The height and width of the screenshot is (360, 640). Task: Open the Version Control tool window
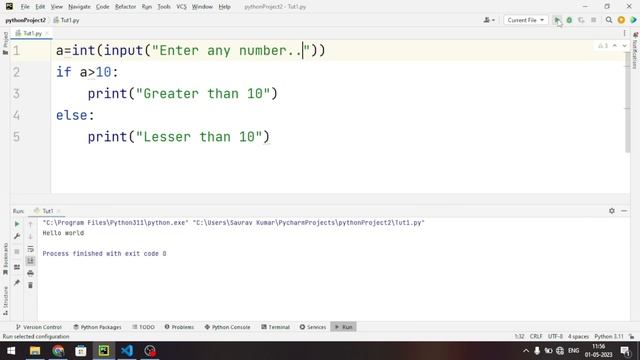click(x=38, y=327)
